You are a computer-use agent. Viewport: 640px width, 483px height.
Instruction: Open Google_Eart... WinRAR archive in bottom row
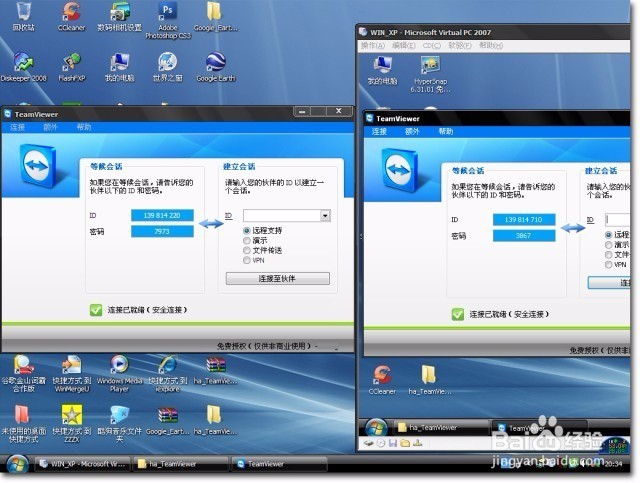pyautogui.click(x=168, y=421)
